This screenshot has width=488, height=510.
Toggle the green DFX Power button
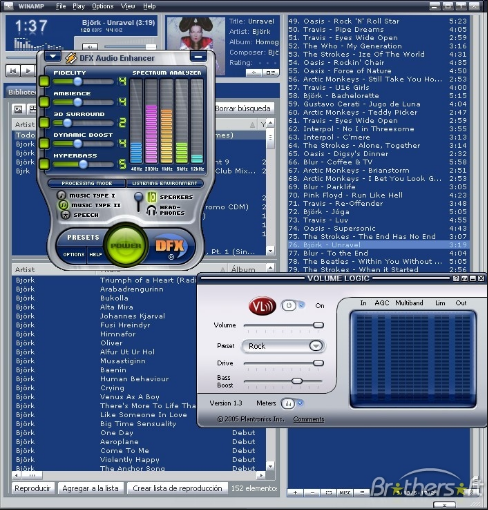(126, 246)
